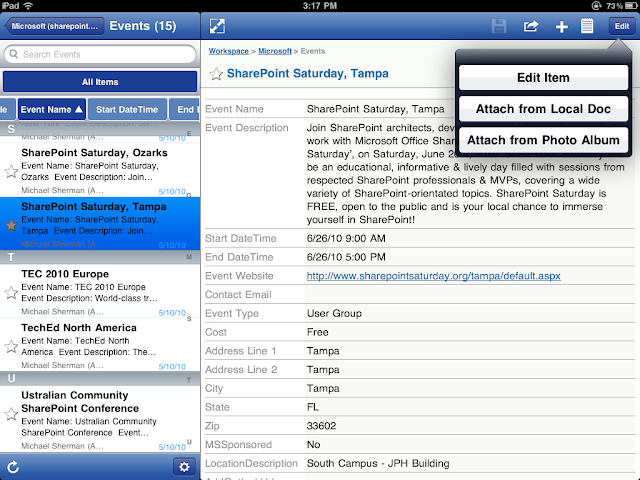Click the Cost value Free
The height and width of the screenshot is (480, 640).
[317, 332]
